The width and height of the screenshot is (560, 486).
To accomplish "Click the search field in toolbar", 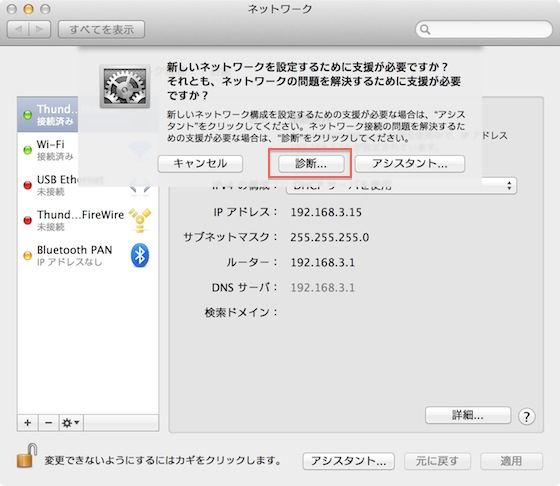I will 484,29.
